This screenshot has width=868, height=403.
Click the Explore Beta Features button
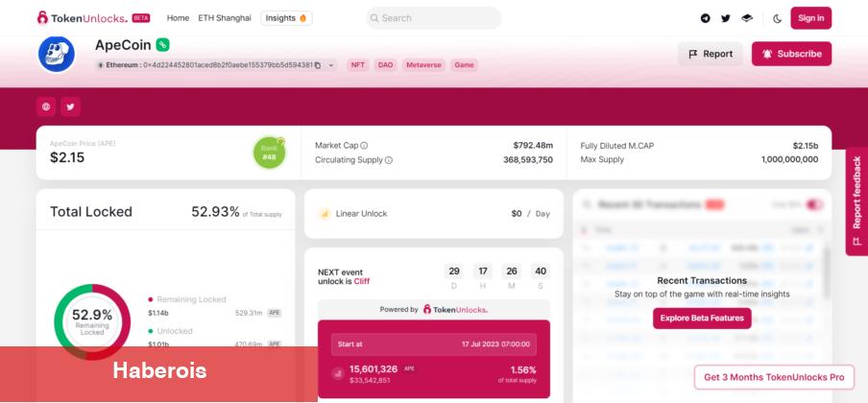click(702, 319)
